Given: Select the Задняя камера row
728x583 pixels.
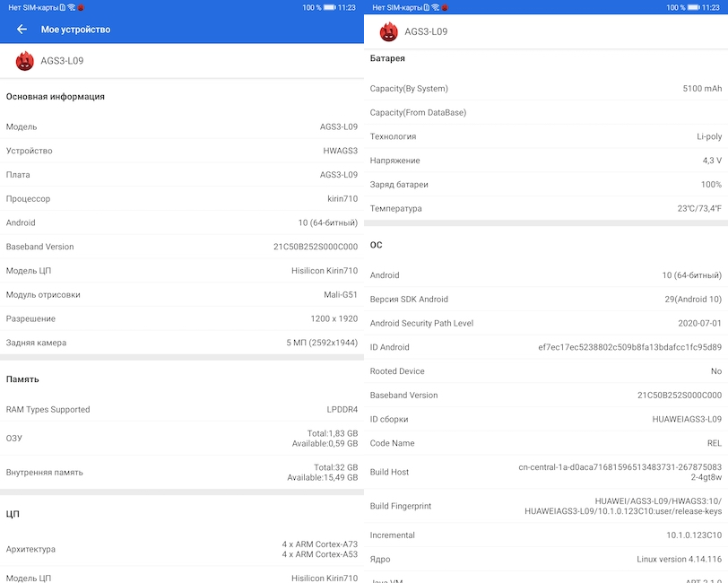Looking at the screenshot, I should [182, 343].
